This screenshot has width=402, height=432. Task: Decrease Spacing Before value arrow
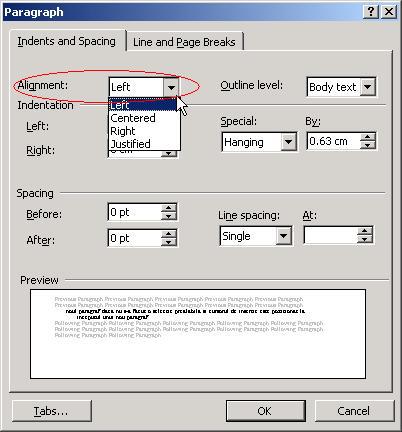[x=168, y=216]
